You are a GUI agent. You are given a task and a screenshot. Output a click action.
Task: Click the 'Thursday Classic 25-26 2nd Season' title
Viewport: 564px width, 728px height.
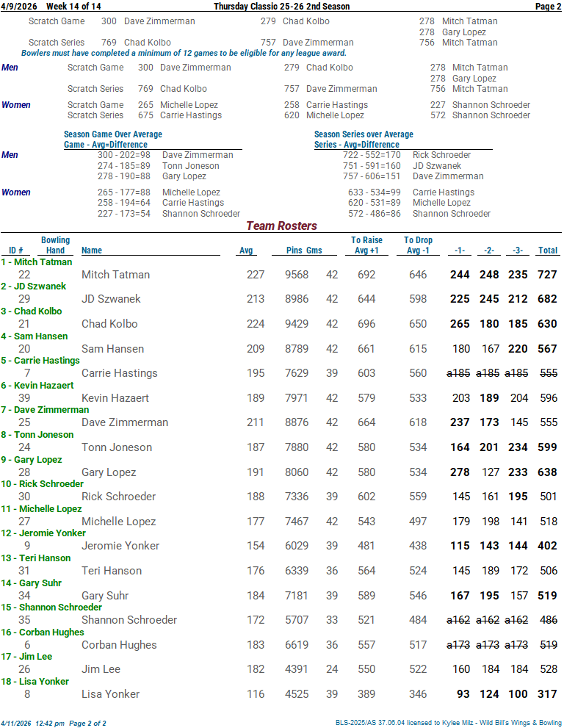point(281,7)
